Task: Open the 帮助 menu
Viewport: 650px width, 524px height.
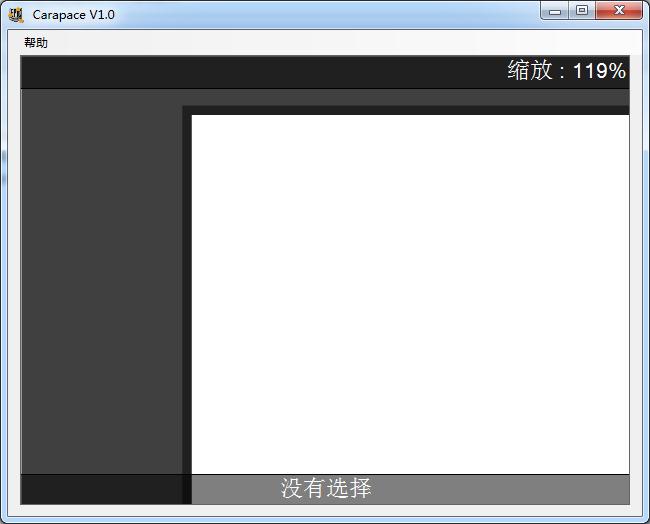Action: click(x=36, y=42)
